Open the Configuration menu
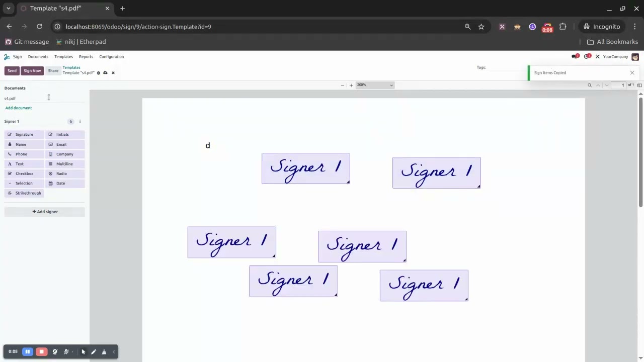The image size is (644, 362). tap(112, 57)
